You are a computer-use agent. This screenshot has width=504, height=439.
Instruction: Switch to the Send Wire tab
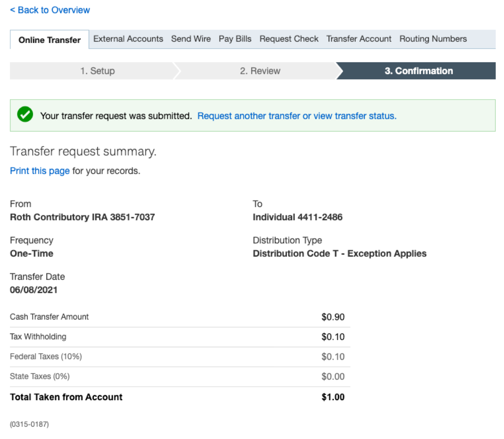pyautogui.click(x=191, y=39)
